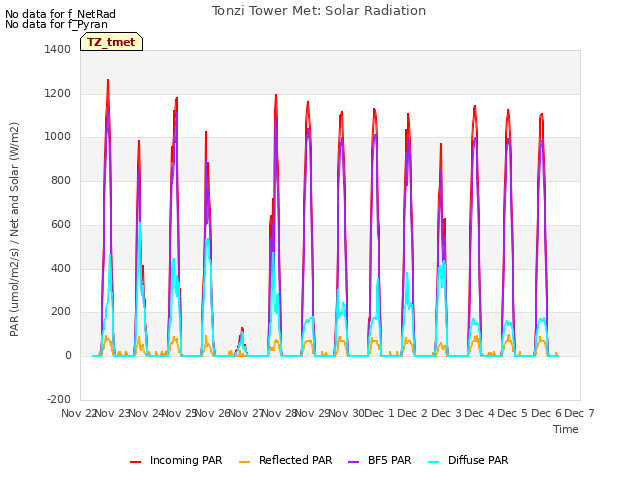
Task: Click the Reflected PAR orange legend swatch
Action: point(244,462)
